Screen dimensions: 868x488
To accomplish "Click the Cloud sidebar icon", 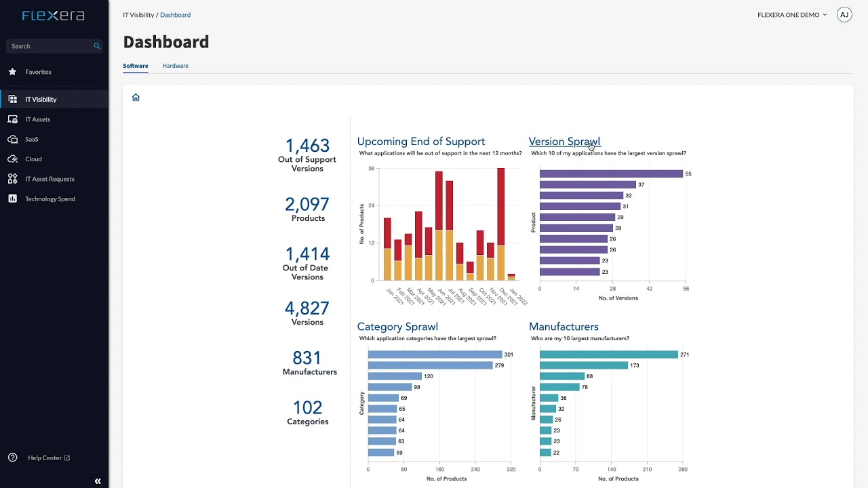I will (12, 159).
